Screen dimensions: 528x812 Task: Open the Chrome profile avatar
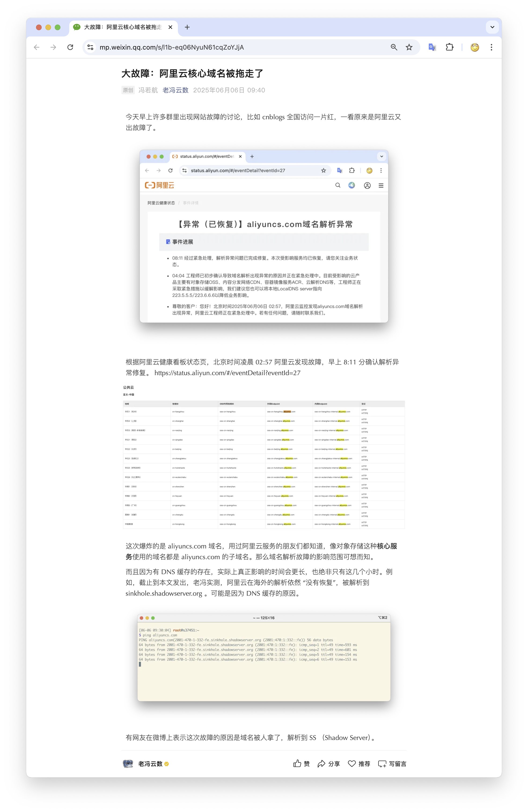(475, 47)
